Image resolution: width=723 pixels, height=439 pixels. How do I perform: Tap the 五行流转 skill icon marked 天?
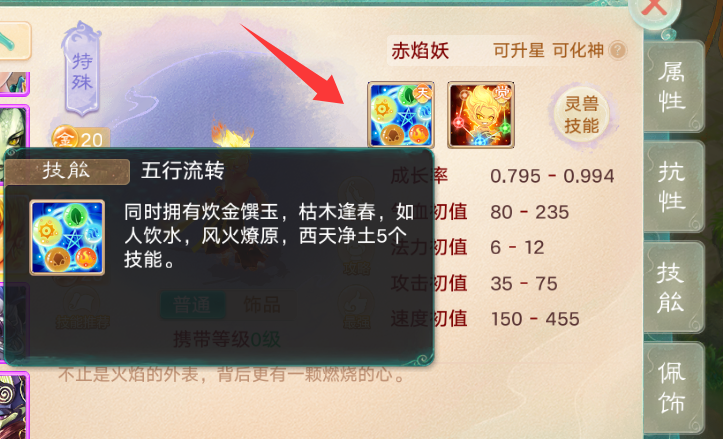pyautogui.click(x=401, y=115)
